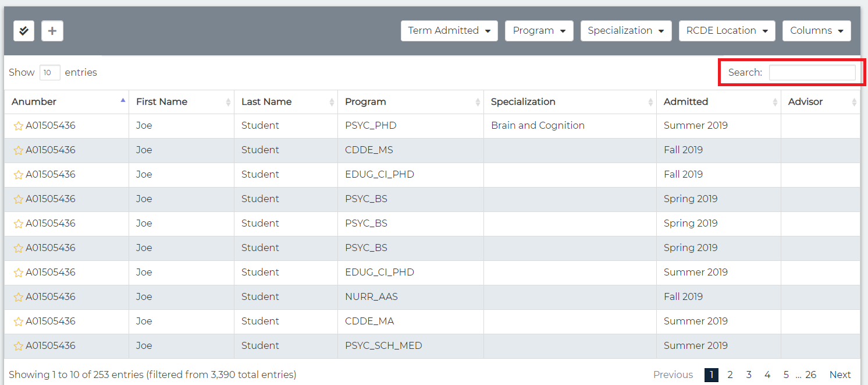868x385 pixels.
Task: Sort by the Admitted column header
Action: [686, 102]
